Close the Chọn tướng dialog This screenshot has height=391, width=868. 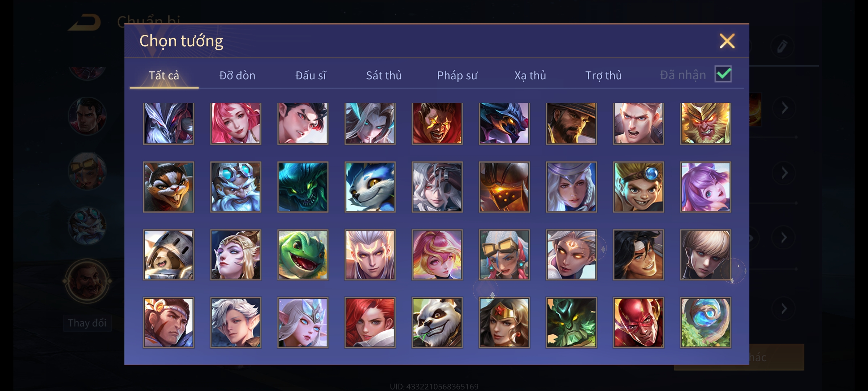727,41
